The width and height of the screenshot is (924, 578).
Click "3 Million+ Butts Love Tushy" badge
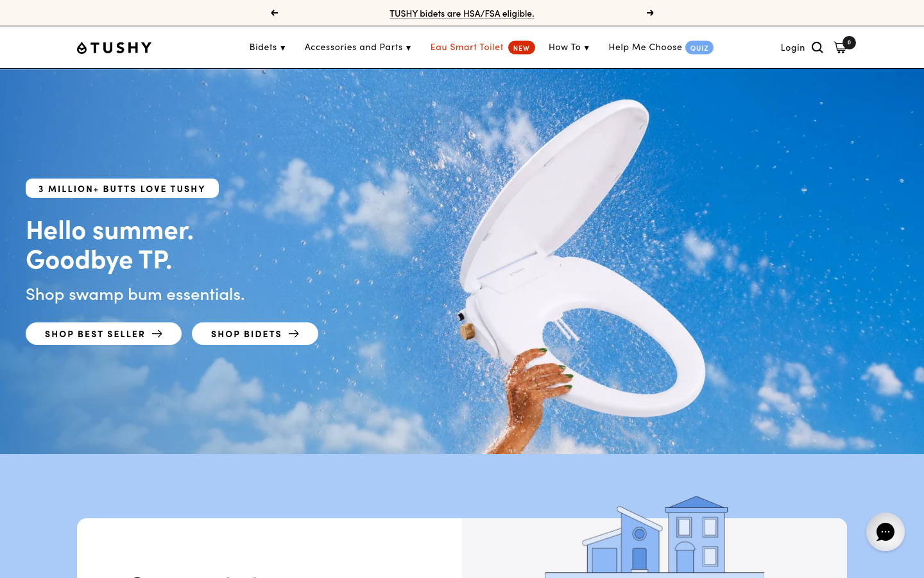click(122, 188)
